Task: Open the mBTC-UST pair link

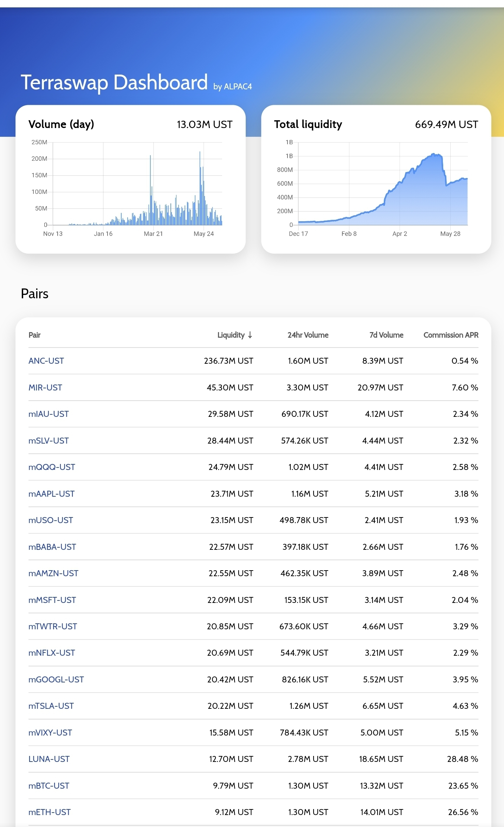Action: point(49,786)
